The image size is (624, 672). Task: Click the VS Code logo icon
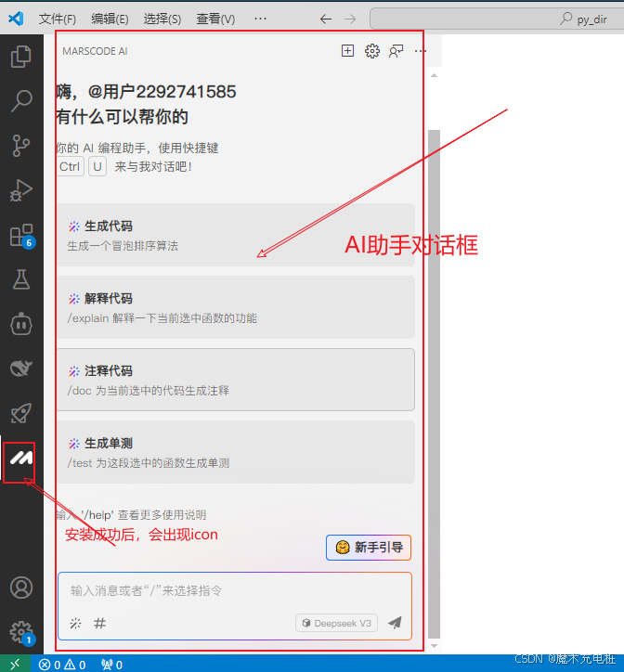click(x=16, y=19)
